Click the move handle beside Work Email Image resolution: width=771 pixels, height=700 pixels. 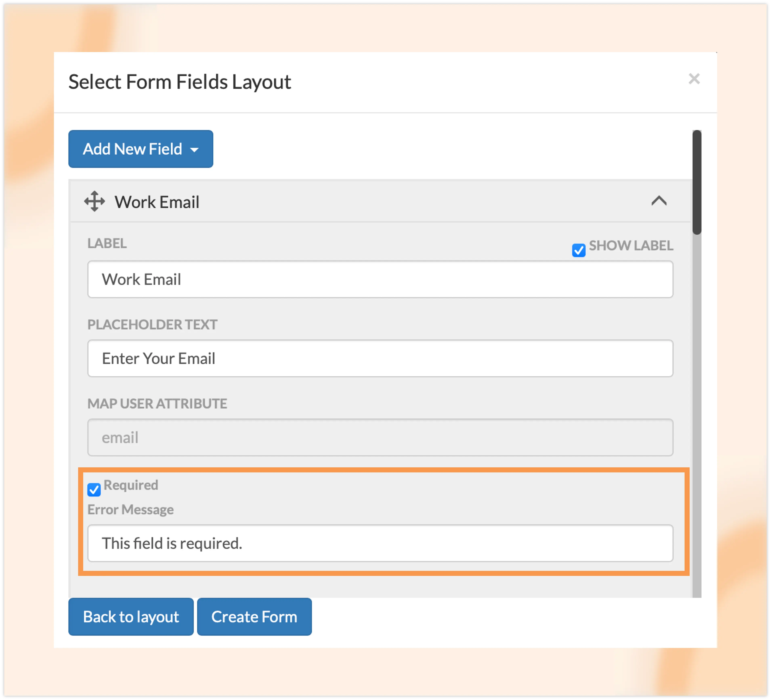[94, 201]
